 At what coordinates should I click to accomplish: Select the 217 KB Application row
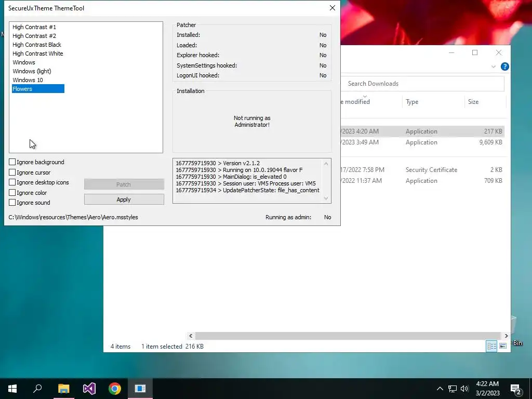point(422,131)
